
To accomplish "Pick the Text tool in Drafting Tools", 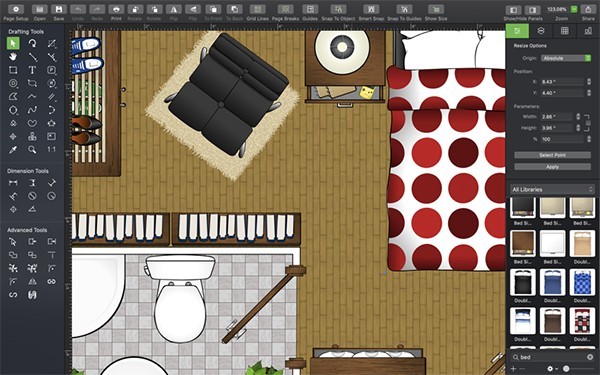I will 32,70.
